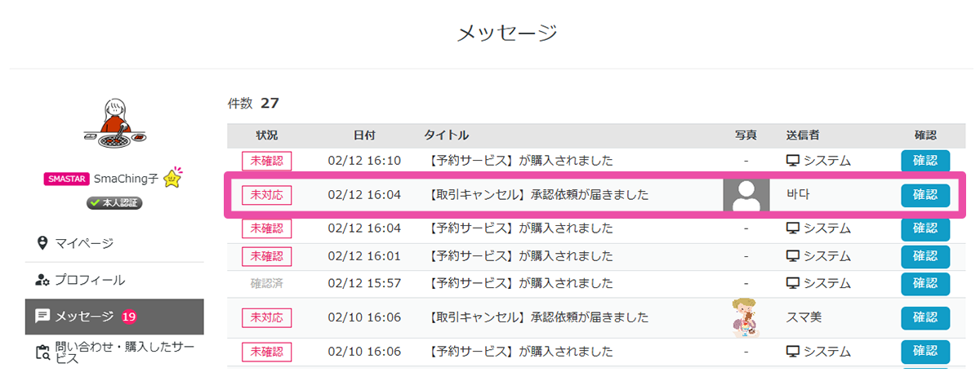
Task: Click the profile gear-person icon
Action: coord(42,280)
